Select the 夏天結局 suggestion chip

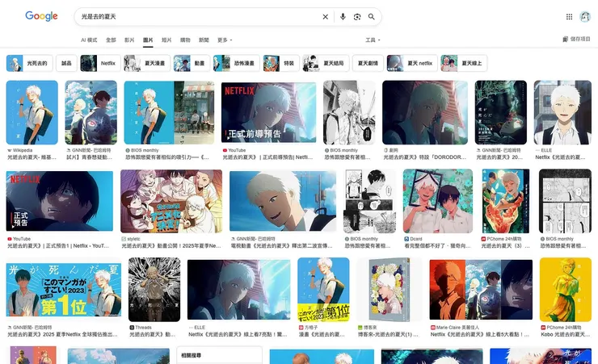326,63
